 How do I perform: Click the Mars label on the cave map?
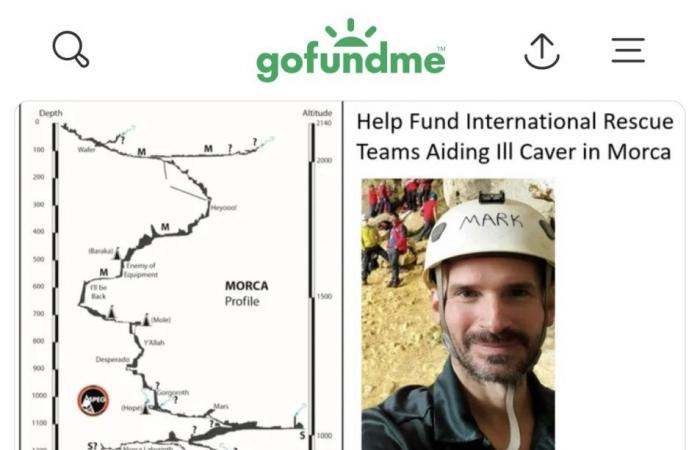pyautogui.click(x=221, y=406)
